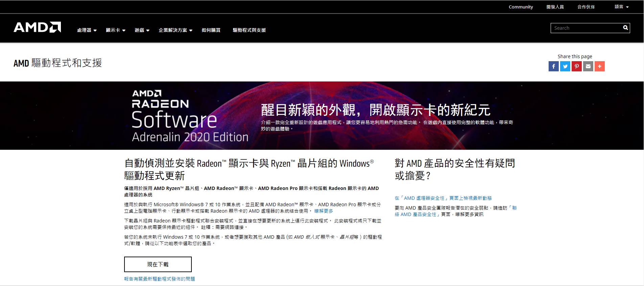Expand the 企業解決方案 navigation menu
Image resolution: width=644 pixels, height=286 pixels.
click(175, 30)
